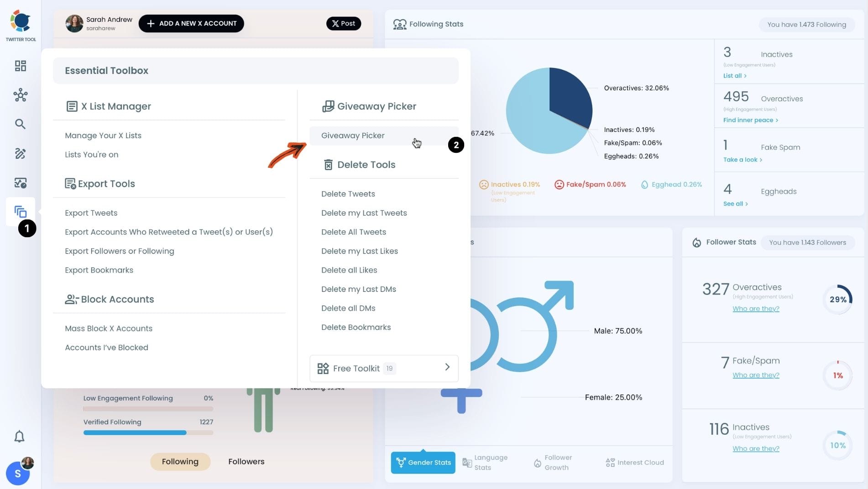
Task: Choose Delete Bookmarks
Action: click(x=356, y=328)
